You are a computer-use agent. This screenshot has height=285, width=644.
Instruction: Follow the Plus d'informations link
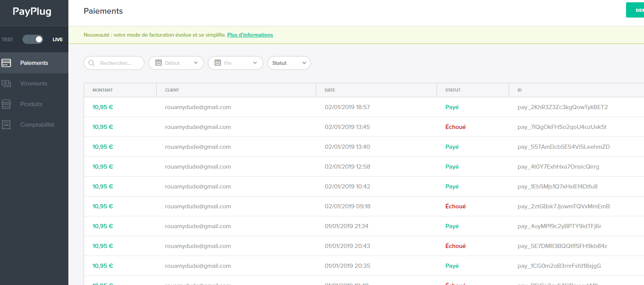click(x=250, y=35)
